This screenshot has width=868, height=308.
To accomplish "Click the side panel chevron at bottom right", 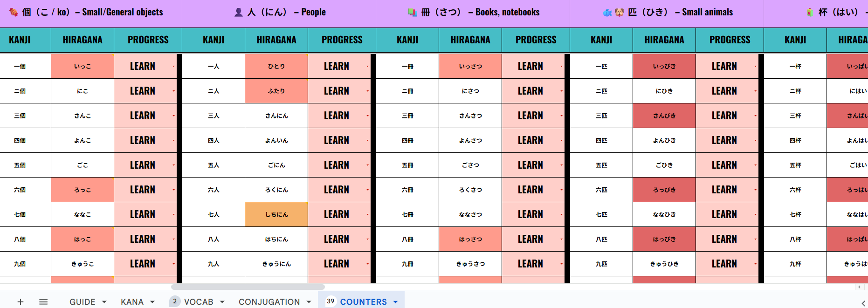I will pyautogui.click(x=863, y=303).
